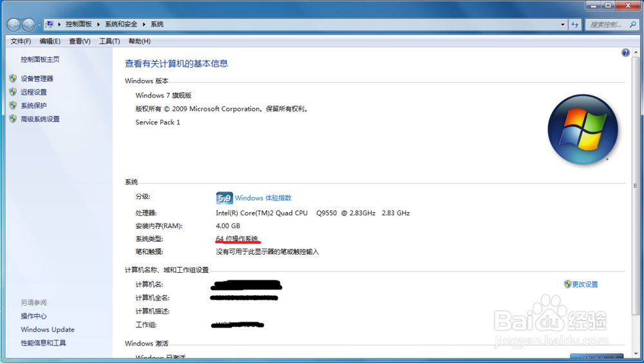
Task: Expand the arrow after 系统和安全 breadcrumb
Action: click(x=144, y=25)
